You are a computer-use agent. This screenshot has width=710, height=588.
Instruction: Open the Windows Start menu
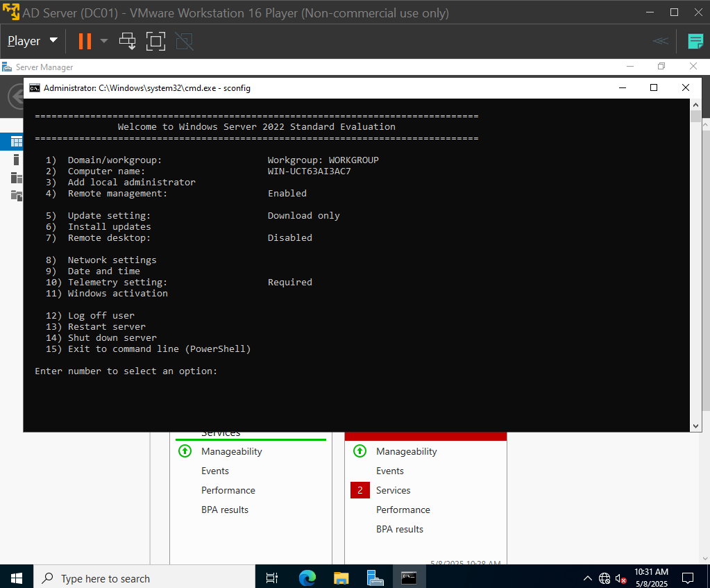pyautogui.click(x=16, y=578)
